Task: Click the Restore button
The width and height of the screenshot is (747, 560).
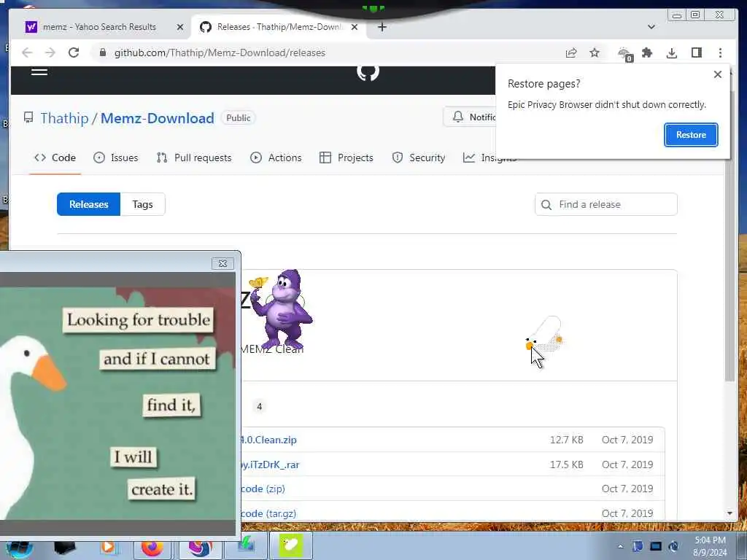Action: click(691, 135)
